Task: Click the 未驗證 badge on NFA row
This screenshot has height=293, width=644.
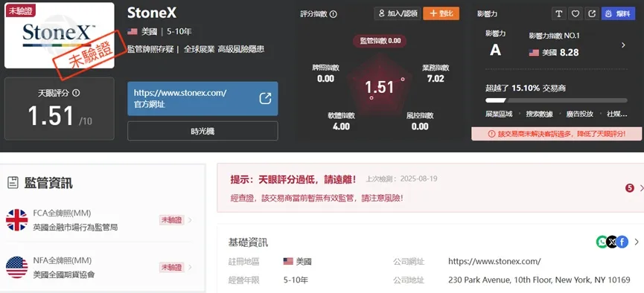Action: (x=171, y=267)
